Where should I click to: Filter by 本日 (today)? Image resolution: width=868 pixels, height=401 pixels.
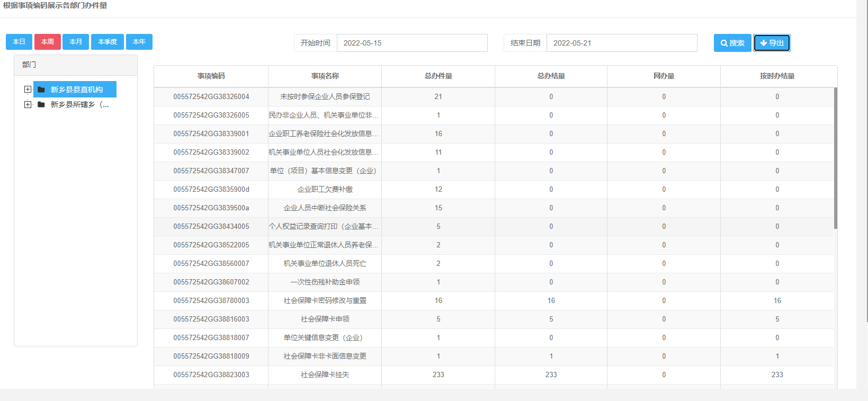19,42
